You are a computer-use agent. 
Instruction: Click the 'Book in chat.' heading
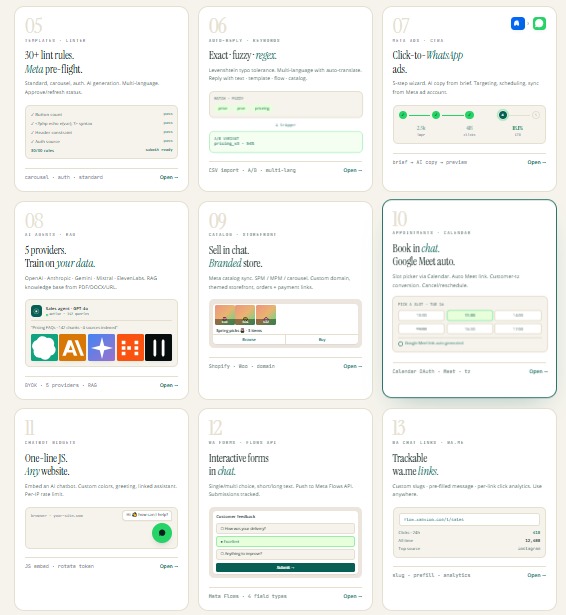[x=416, y=248]
